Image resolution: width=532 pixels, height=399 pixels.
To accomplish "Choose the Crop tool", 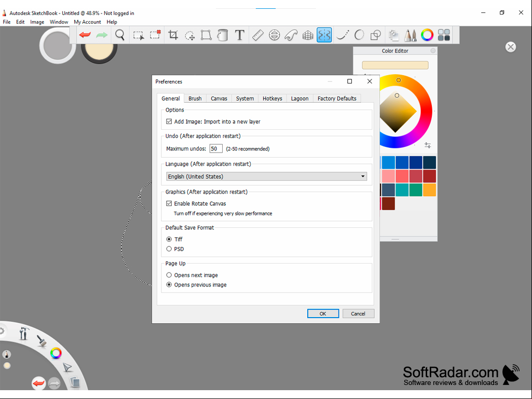I will [x=173, y=35].
